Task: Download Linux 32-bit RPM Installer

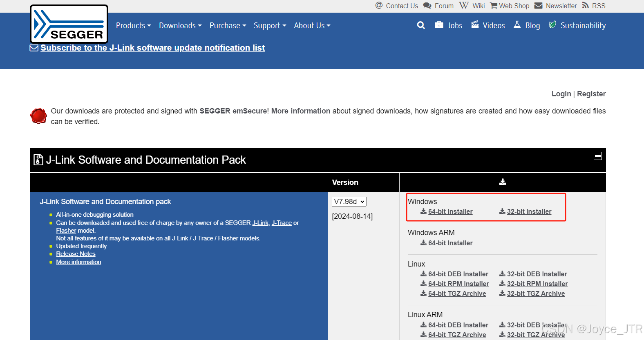Action: pyautogui.click(x=537, y=284)
